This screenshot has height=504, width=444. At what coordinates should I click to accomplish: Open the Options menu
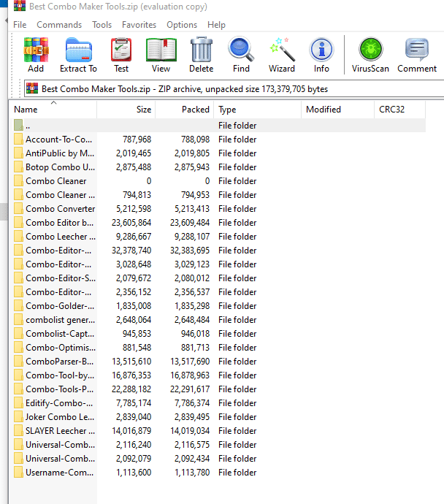click(x=182, y=25)
